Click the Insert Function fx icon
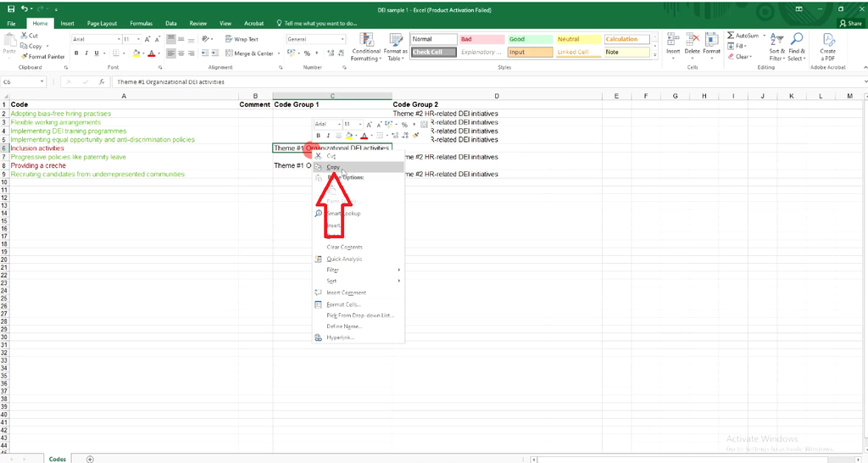868x463 pixels. [102, 82]
